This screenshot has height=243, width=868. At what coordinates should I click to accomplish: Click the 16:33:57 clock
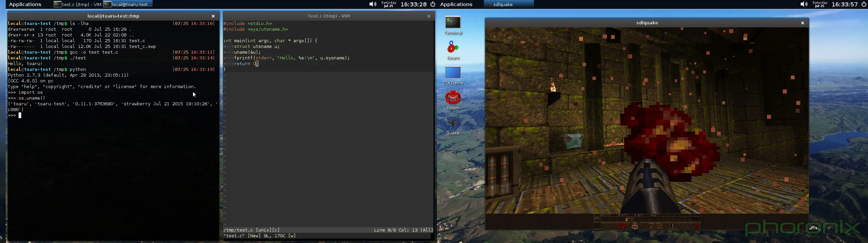[x=845, y=4]
